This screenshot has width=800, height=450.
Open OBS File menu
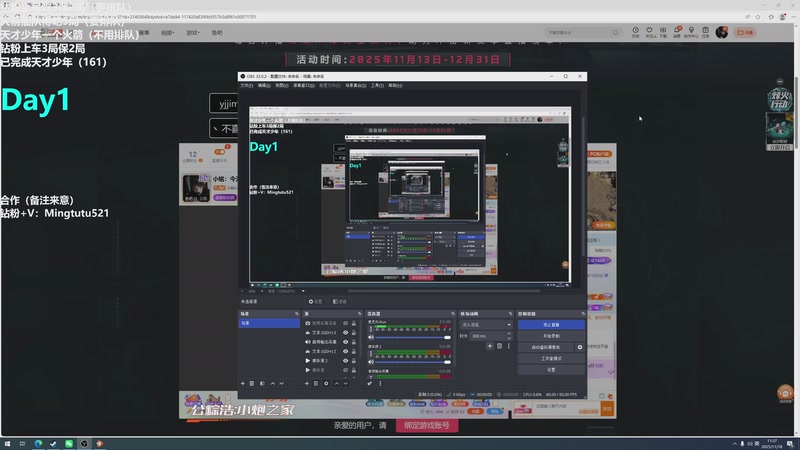point(246,86)
